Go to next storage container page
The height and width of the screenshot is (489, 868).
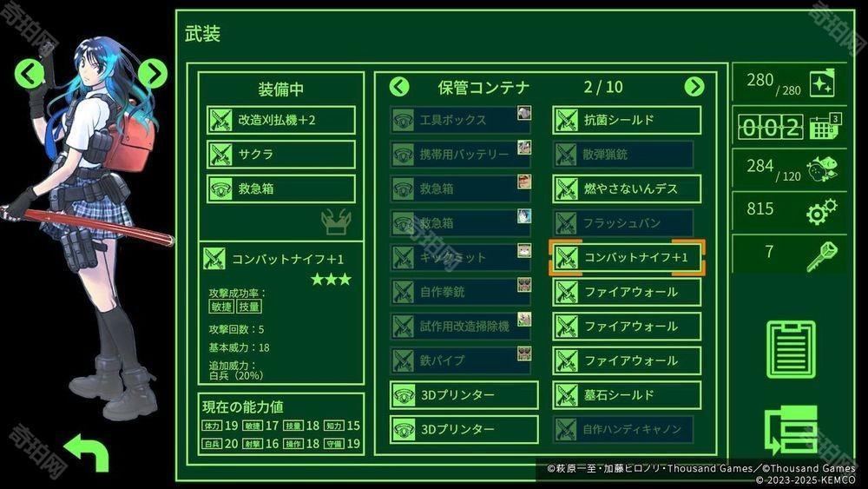click(694, 87)
